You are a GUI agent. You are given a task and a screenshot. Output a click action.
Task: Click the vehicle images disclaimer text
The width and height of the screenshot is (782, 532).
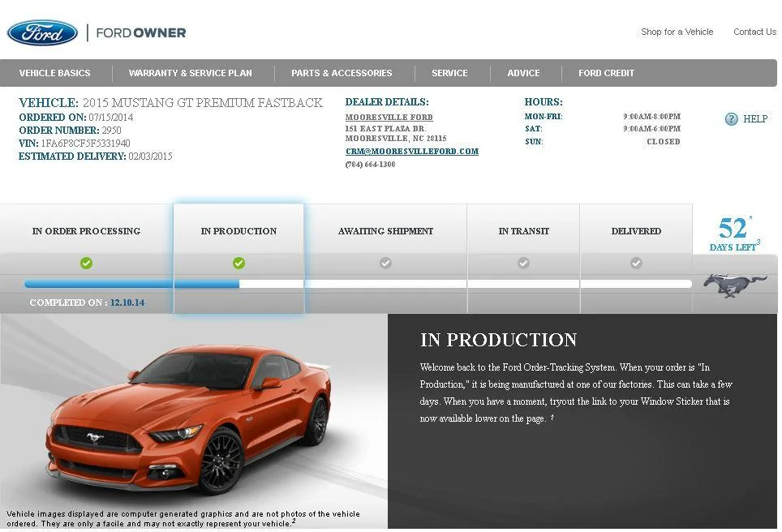click(183, 518)
